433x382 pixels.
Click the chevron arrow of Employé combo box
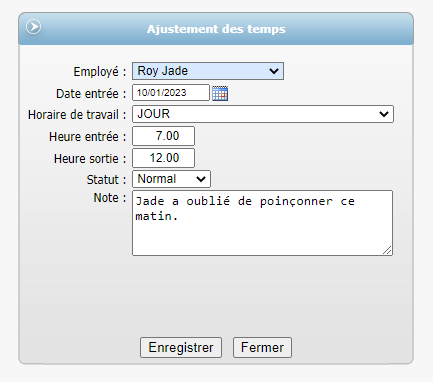tap(274, 71)
